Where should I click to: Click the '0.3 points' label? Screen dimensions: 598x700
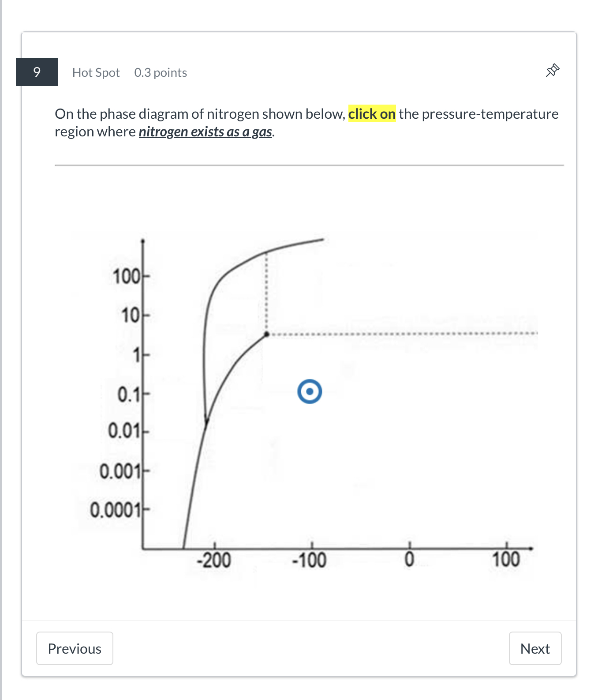[x=160, y=72]
